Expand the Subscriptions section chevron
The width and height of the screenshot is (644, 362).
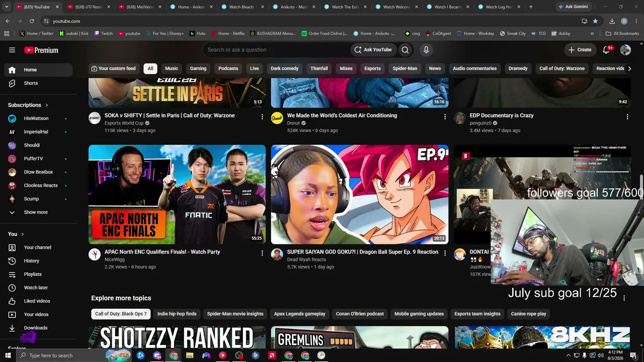point(47,105)
